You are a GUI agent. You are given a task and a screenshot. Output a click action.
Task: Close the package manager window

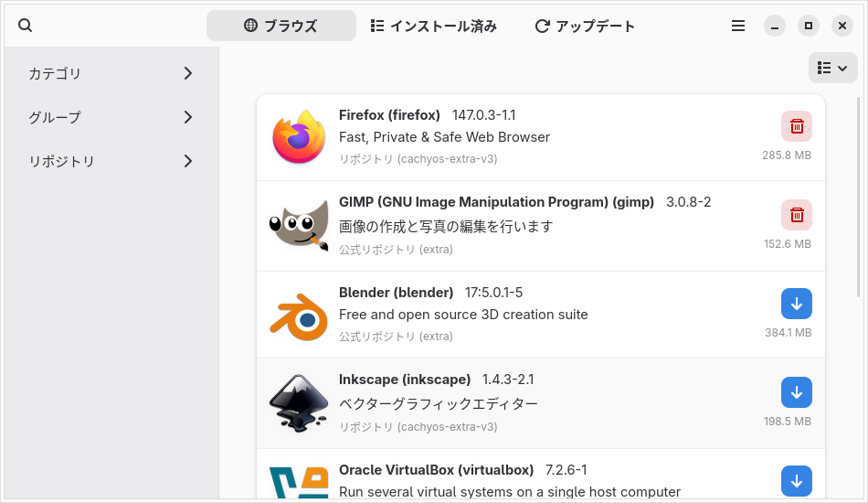842,26
